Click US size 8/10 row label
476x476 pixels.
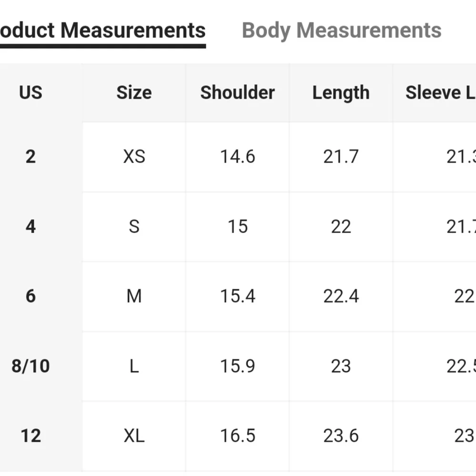[x=30, y=366]
